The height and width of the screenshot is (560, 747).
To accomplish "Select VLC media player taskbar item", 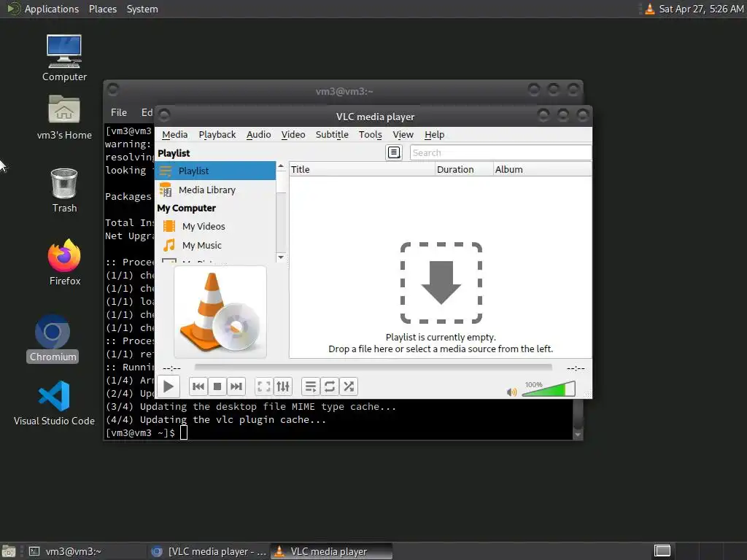I will coord(332,551).
